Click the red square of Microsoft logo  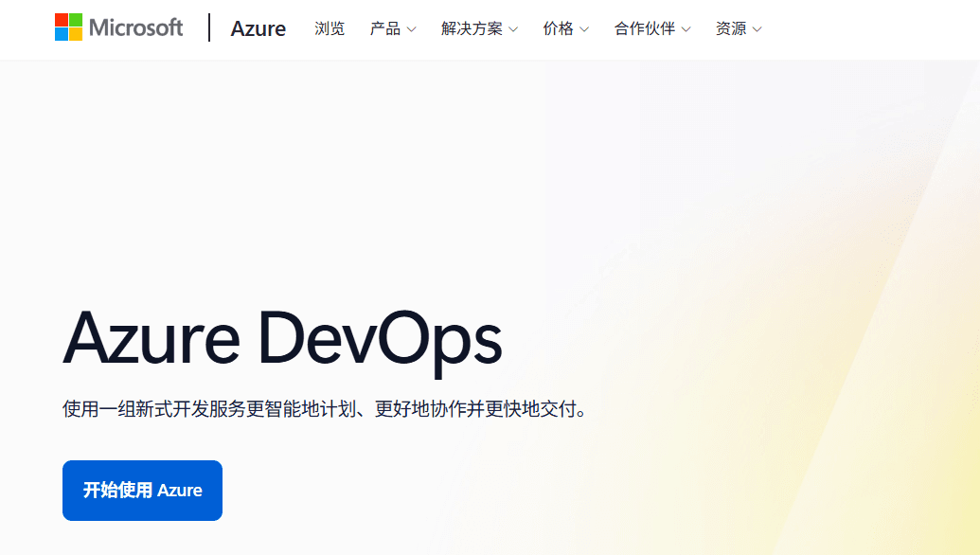pos(62,20)
